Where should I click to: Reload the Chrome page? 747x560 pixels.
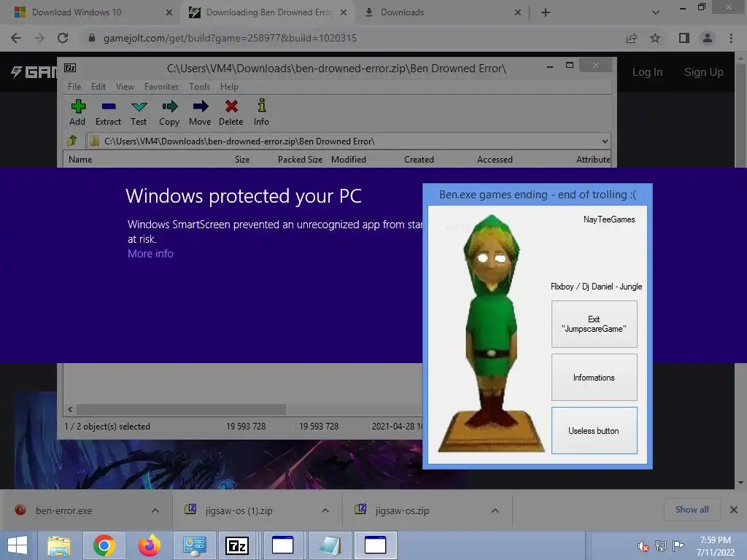pyautogui.click(x=63, y=38)
